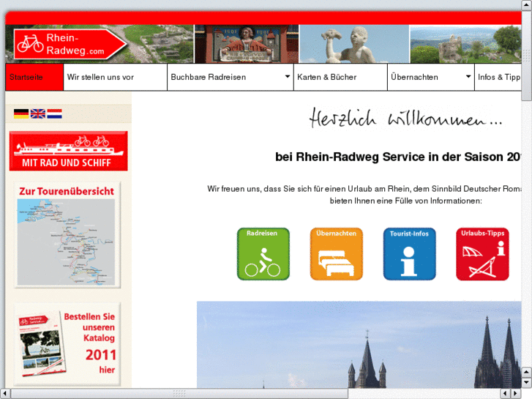Viewport: 532px width, 399px height.
Task: Open the blue Tourist-Infos icon
Action: [x=409, y=254]
